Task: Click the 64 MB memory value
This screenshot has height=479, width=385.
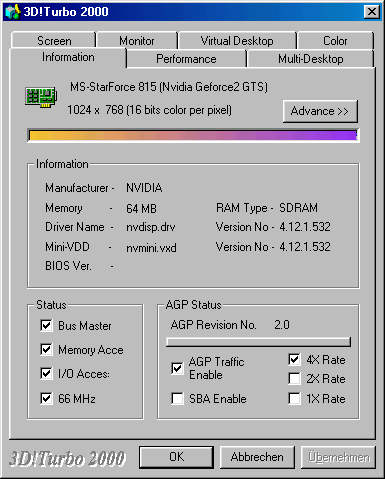Action: click(141, 209)
